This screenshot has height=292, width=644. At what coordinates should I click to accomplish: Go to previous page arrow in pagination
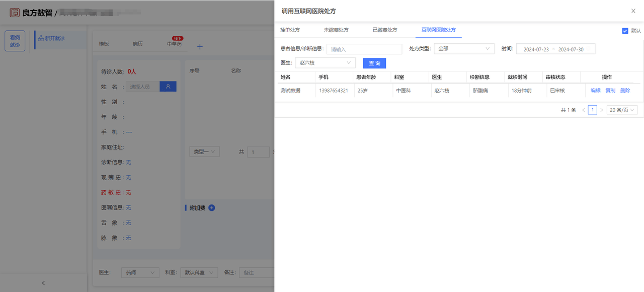click(584, 110)
